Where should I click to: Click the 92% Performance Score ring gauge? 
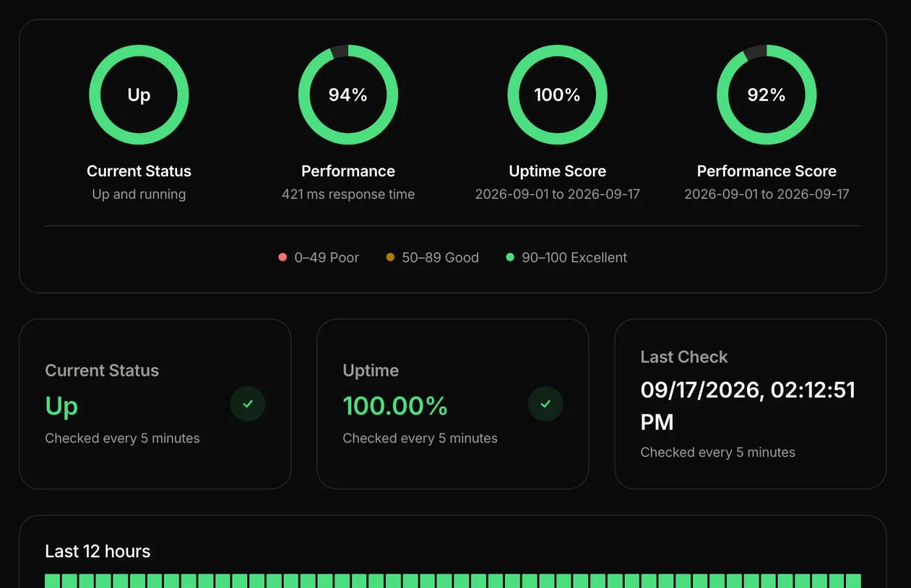[x=767, y=95]
